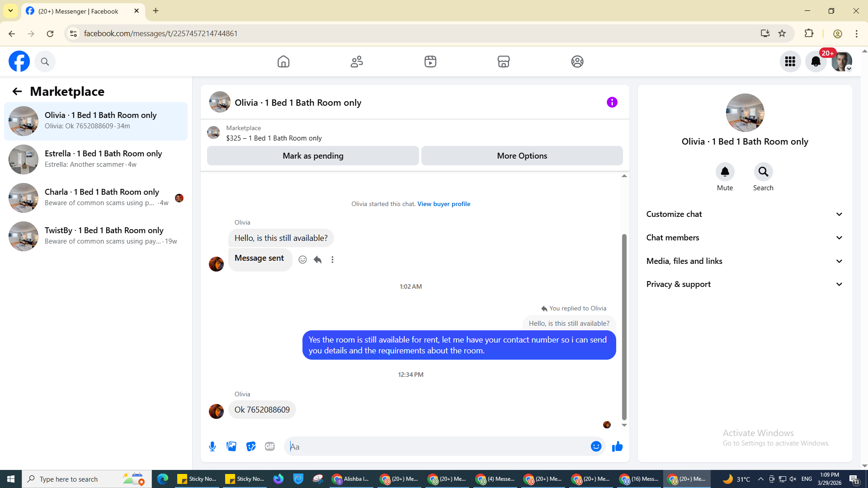Open the first Sticky Notes taskbar window
The image size is (868, 488).
pyautogui.click(x=197, y=479)
